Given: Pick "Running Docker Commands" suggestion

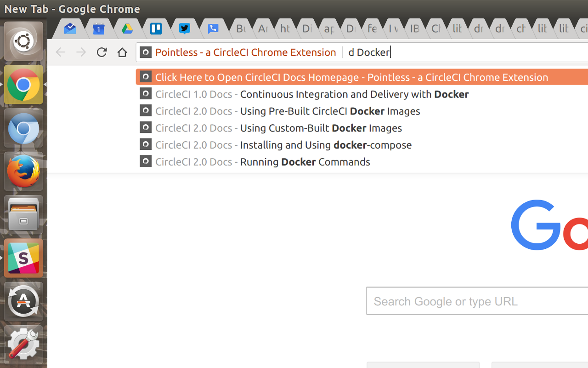Looking at the screenshot, I should (x=362, y=162).
